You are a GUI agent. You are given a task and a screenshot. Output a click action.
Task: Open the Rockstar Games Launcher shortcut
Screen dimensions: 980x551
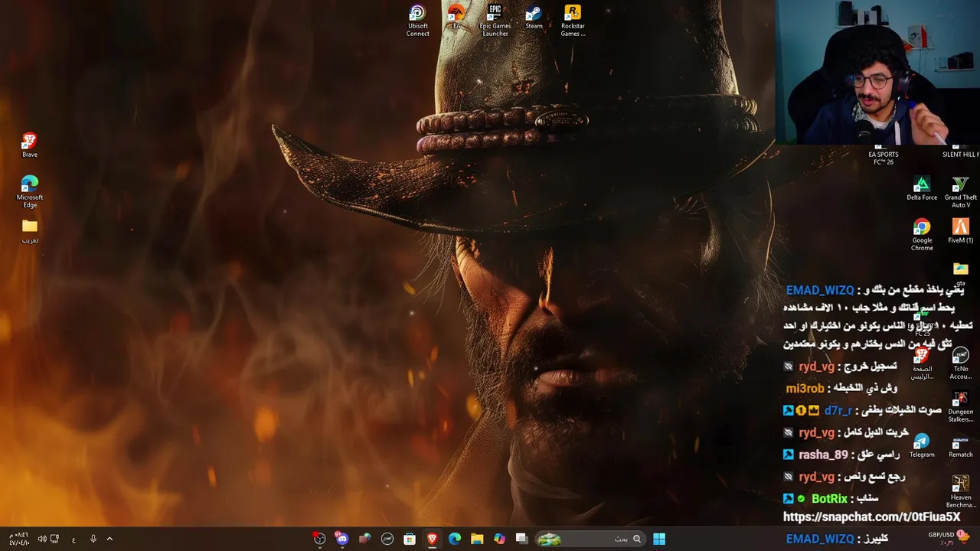[x=573, y=21]
